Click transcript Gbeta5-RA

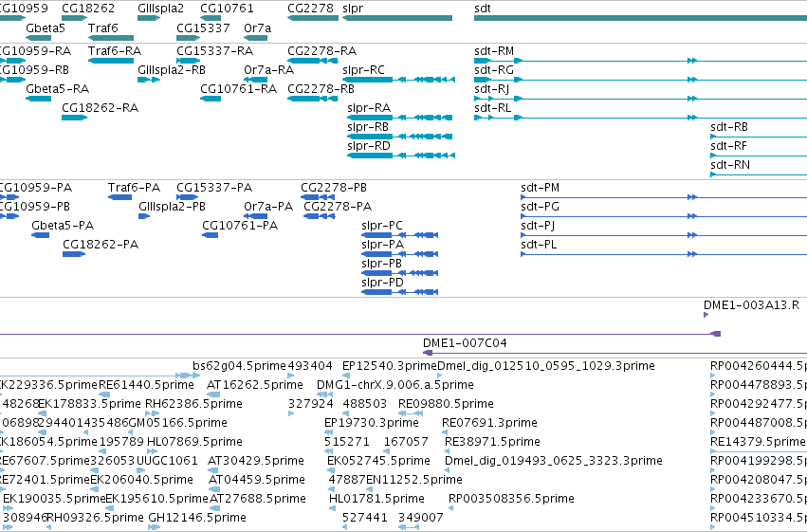point(57,89)
